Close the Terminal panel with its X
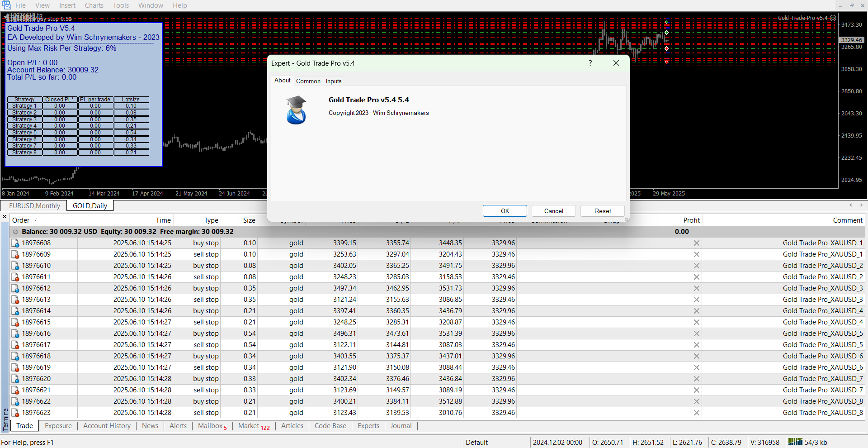This screenshot has height=448, width=868. pos(5,217)
